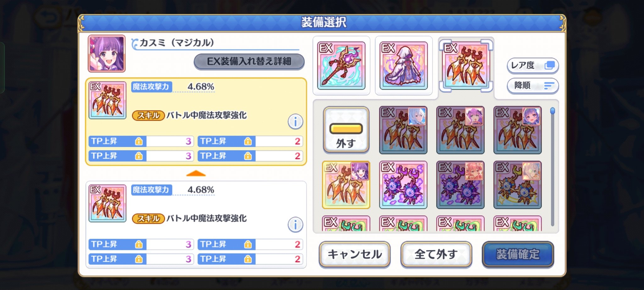Confirm with the 装備確定 button
This screenshot has height=290, width=644.
click(x=518, y=254)
